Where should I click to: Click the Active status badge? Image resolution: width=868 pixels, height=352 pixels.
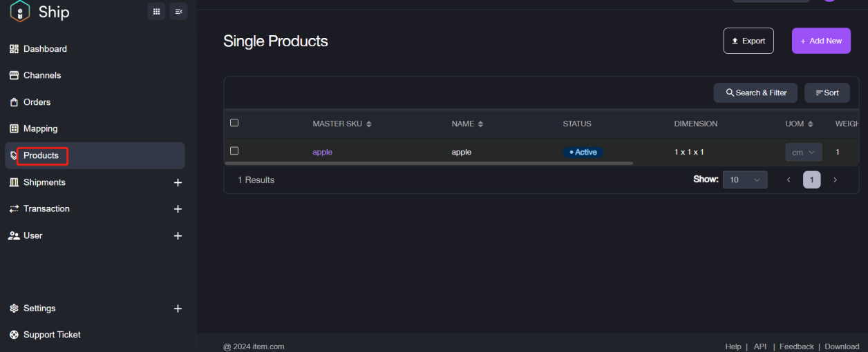click(583, 152)
